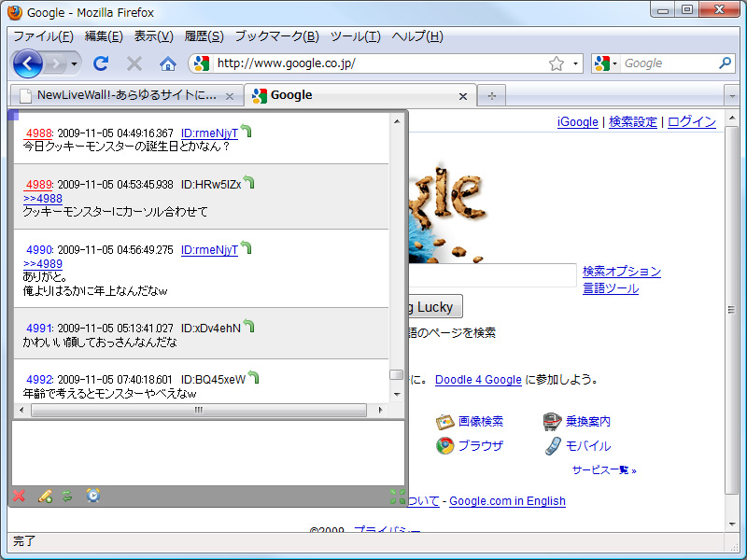
Task: Go to homepage with the Home icon
Action: point(168,63)
